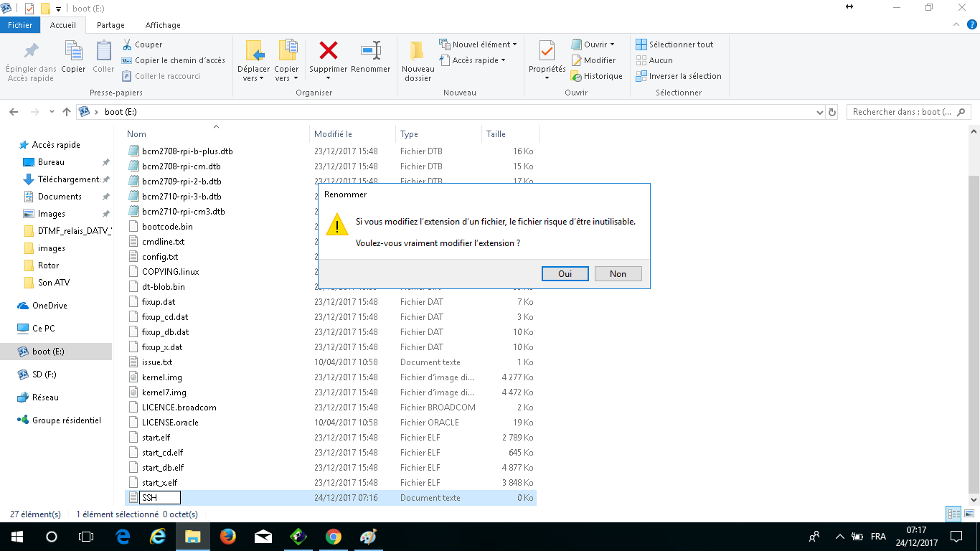The height and width of the screenshot is (551, 980).
Task: Open Propriétés from the ribbon
Action: click(547, 51)
